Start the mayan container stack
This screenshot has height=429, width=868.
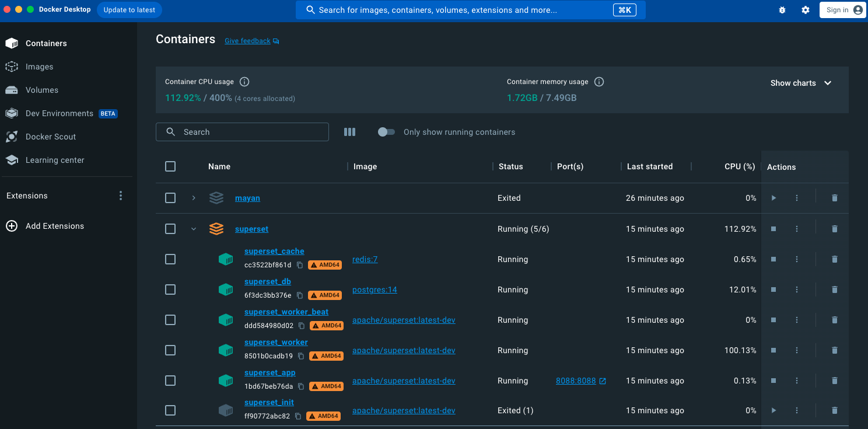click(773, 198)
